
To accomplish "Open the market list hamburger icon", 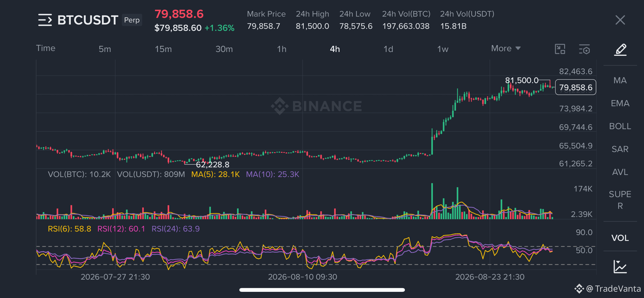I will 45,20.
